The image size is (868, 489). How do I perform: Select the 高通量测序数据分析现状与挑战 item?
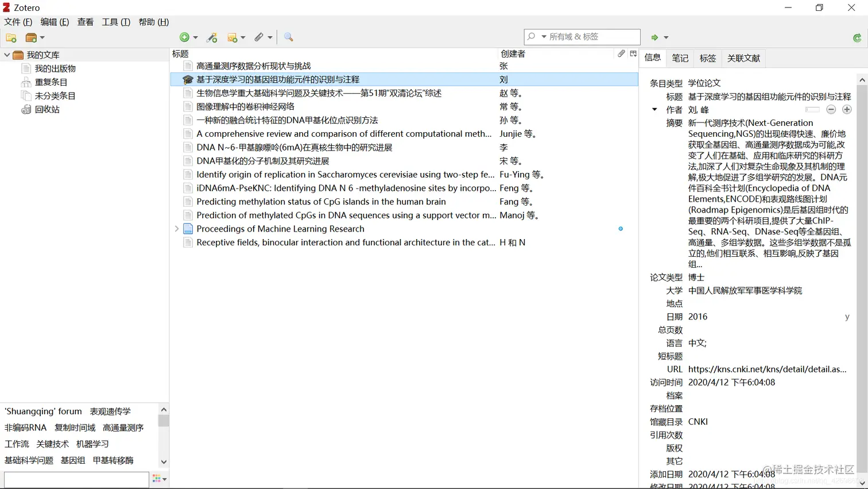[x=404, y=66]
